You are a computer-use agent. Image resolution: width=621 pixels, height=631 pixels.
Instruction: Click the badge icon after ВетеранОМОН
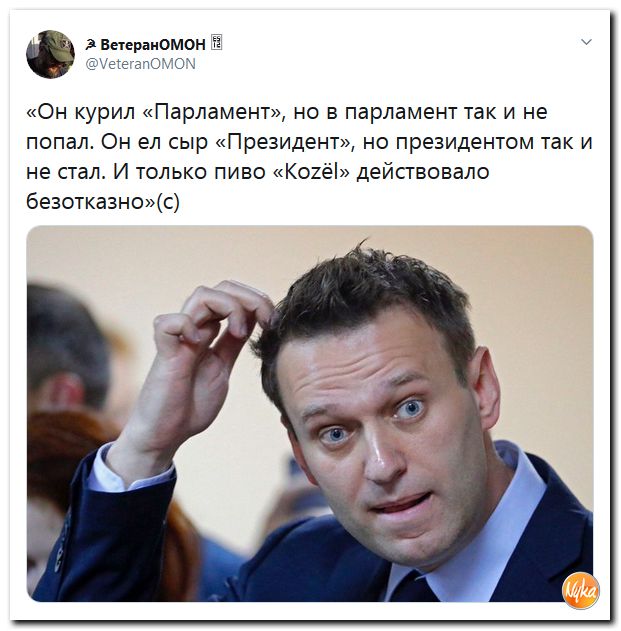pyautogui.click(x=217, y=42)
